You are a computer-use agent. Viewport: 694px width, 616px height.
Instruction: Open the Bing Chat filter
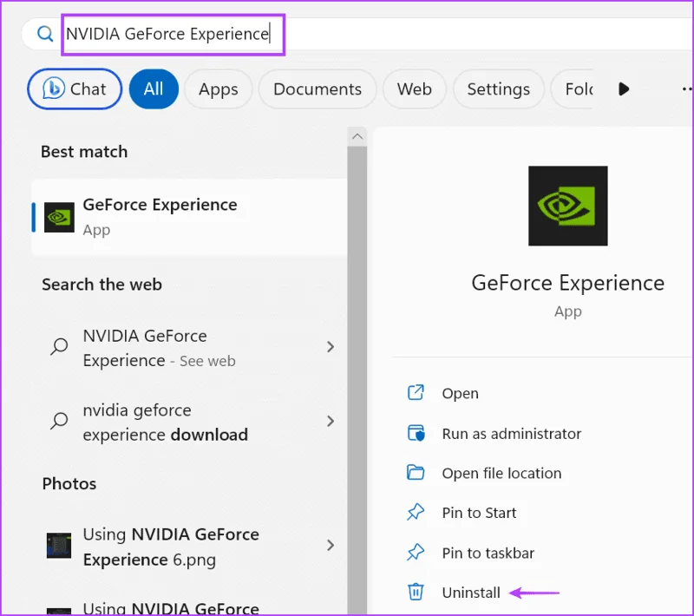[x=75, y=89]
